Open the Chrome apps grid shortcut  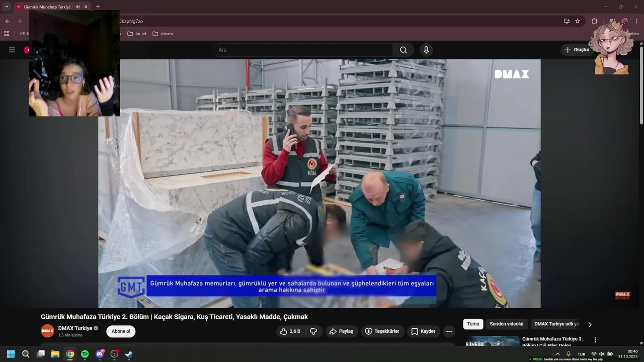(7, 34)
